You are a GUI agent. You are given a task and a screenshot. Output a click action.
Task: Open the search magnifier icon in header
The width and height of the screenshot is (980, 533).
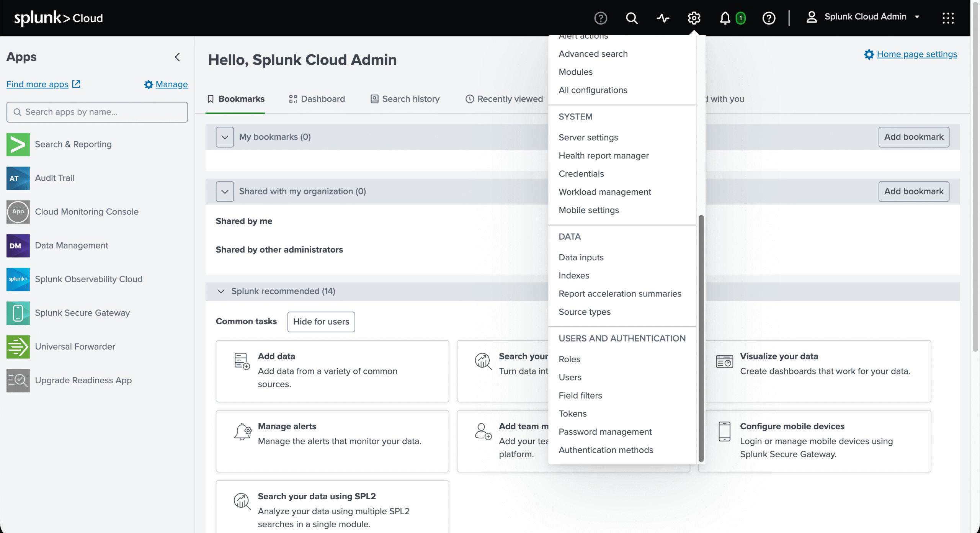(x=632, y=18)
